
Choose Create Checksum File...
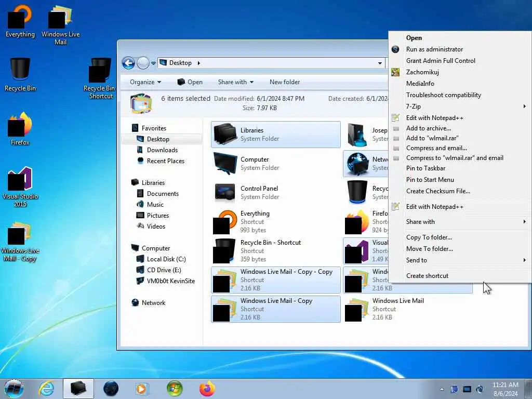click(x=461, y=191)
